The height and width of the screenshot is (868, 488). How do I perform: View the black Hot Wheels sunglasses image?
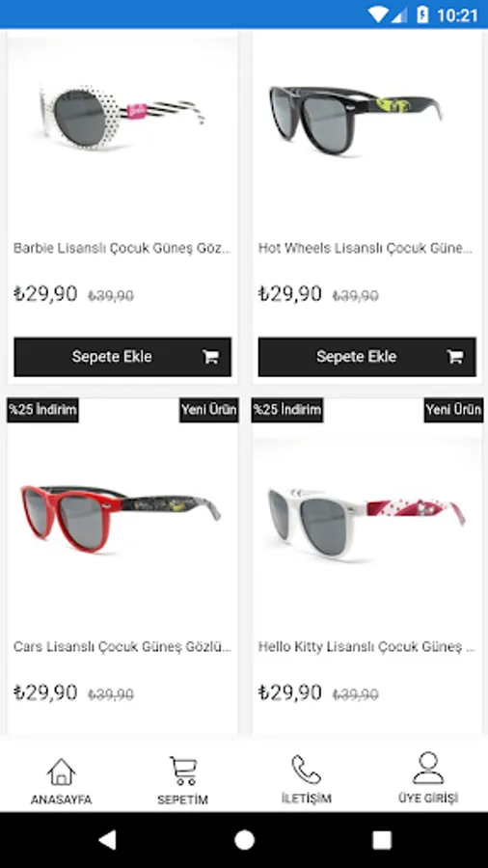tap(355, 119)
